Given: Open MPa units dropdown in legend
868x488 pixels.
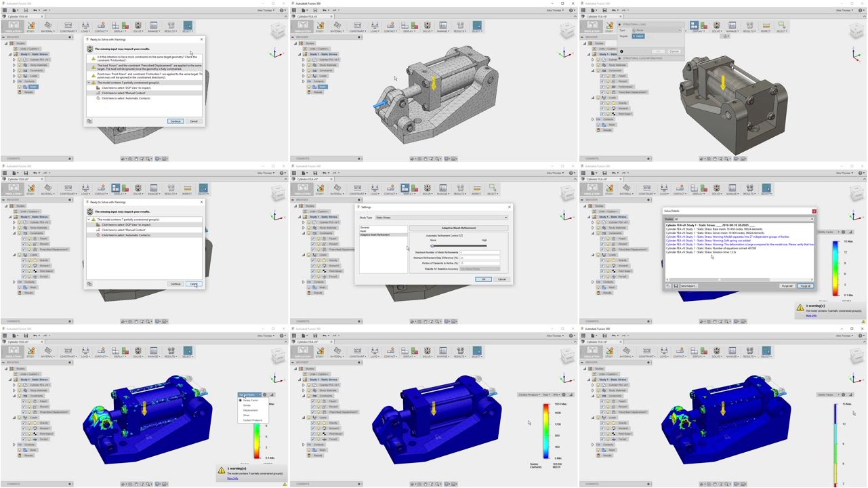Looking at the screenshot, I should point(556,394).
